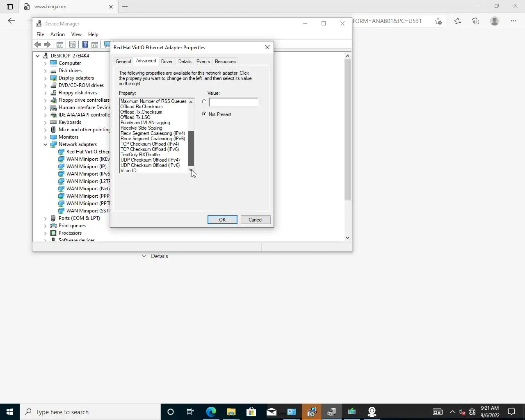This screenshot has width=525, height=420.
Task: Expand the IDE ATA/ATAPI controllers node
Action: (46, 115)
